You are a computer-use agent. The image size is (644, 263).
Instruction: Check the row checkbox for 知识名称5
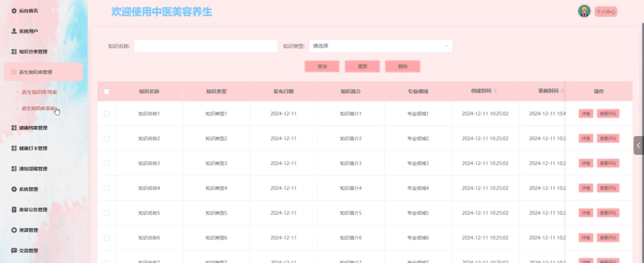[107, 213]
